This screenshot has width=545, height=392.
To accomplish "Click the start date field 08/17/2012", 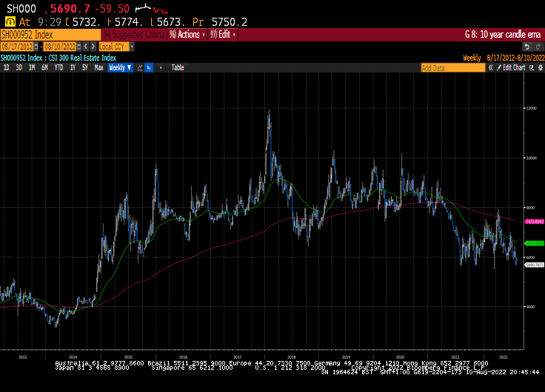I will 17,47.
